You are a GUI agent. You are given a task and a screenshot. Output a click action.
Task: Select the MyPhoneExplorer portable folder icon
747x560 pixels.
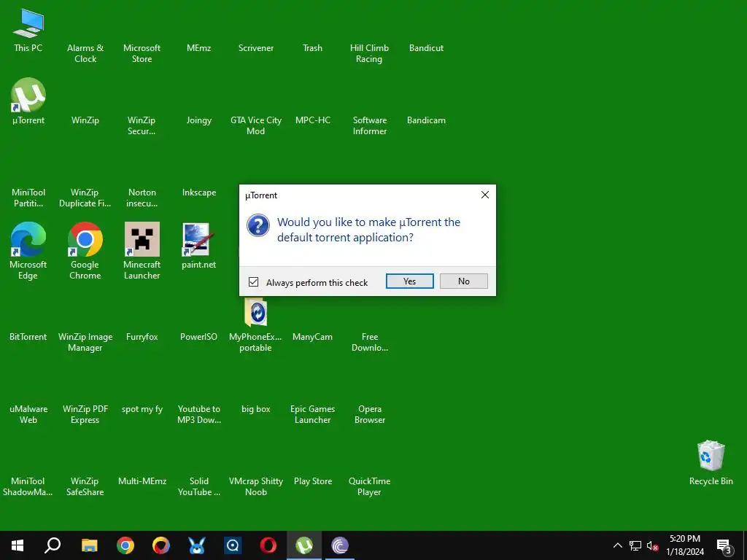coord(256,312)
